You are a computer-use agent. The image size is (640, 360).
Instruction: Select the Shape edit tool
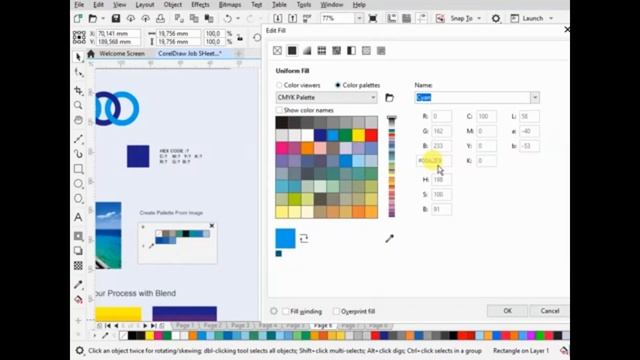tap(78, 73)
